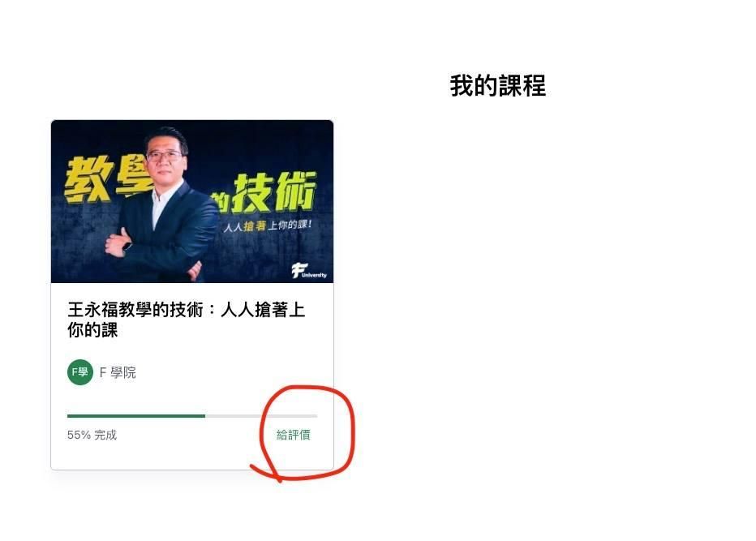Click green 技術 text on course banner
The height and width of the screenshot is (541, 756).
pyautogui.click(x=274, y=193)
